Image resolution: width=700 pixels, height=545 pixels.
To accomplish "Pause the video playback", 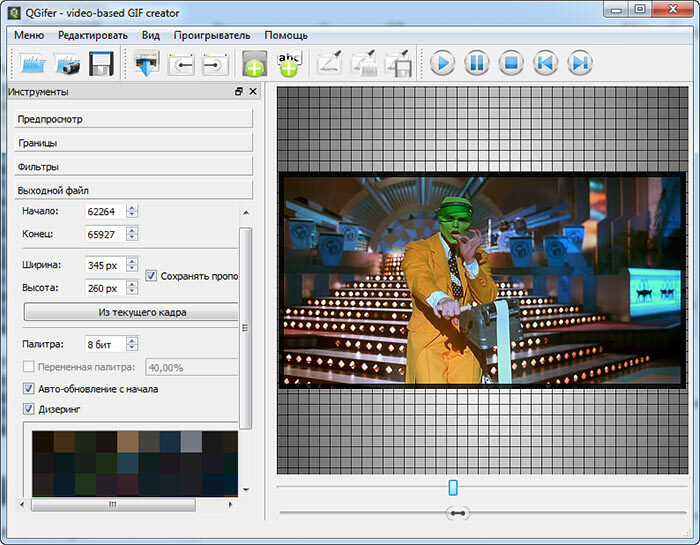I will pyautogui.click(x=477, y=62).
